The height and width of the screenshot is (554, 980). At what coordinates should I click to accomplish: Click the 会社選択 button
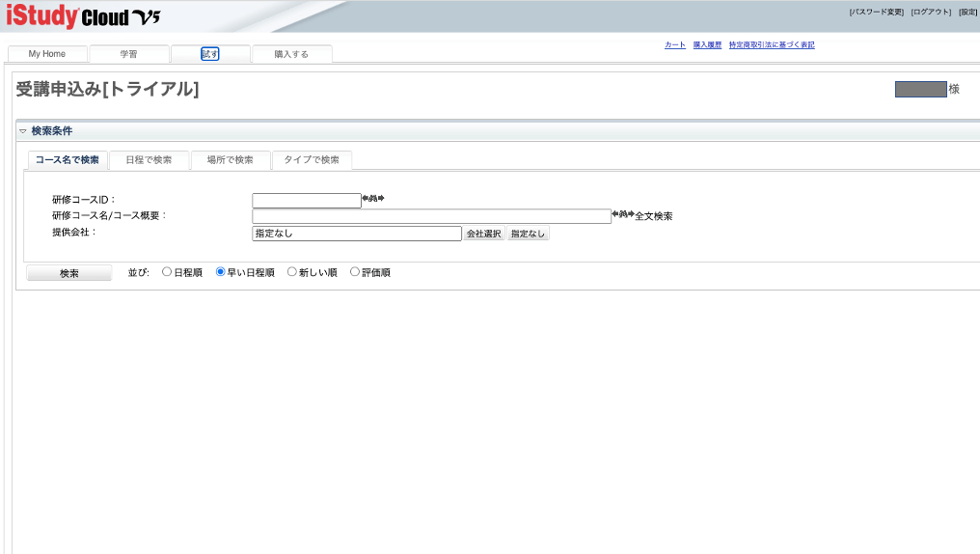click(483, 234)
